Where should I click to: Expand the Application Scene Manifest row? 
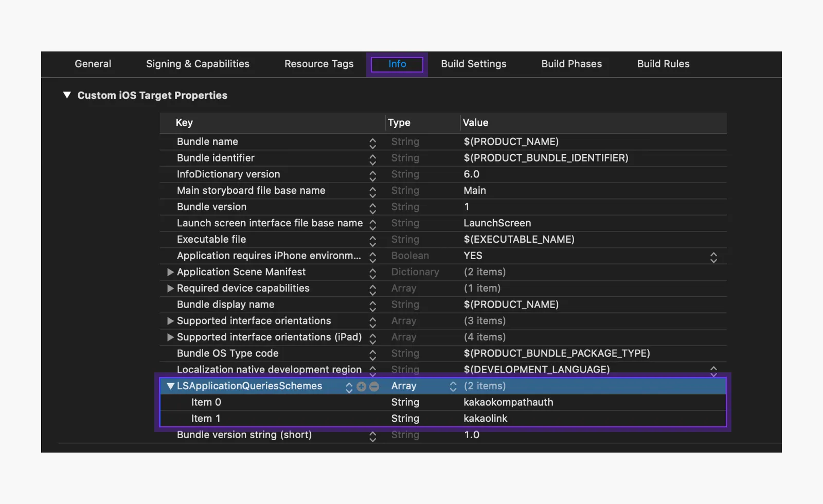point(170,272)
